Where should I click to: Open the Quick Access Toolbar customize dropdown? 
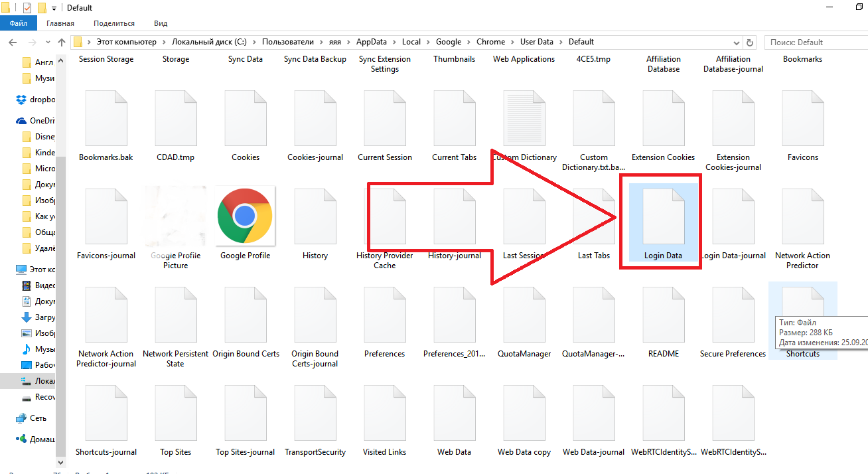(x=54, y=9)
